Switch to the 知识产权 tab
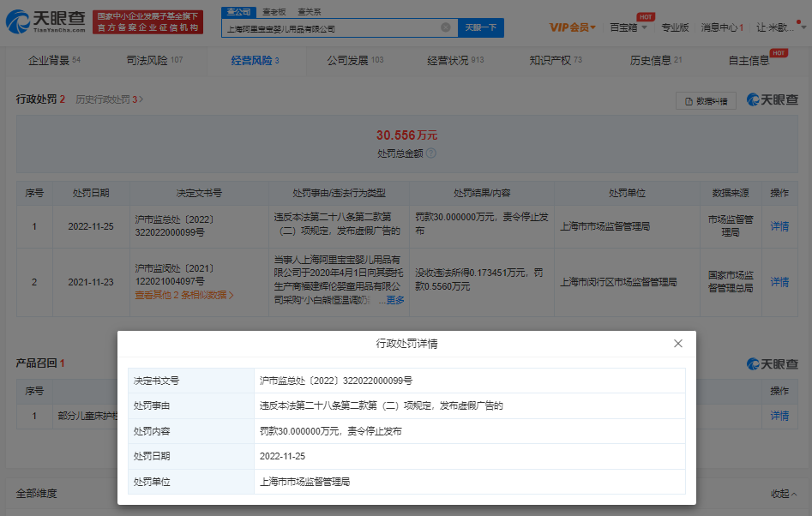This screenshot has height=516, width=812. (555, 61)
